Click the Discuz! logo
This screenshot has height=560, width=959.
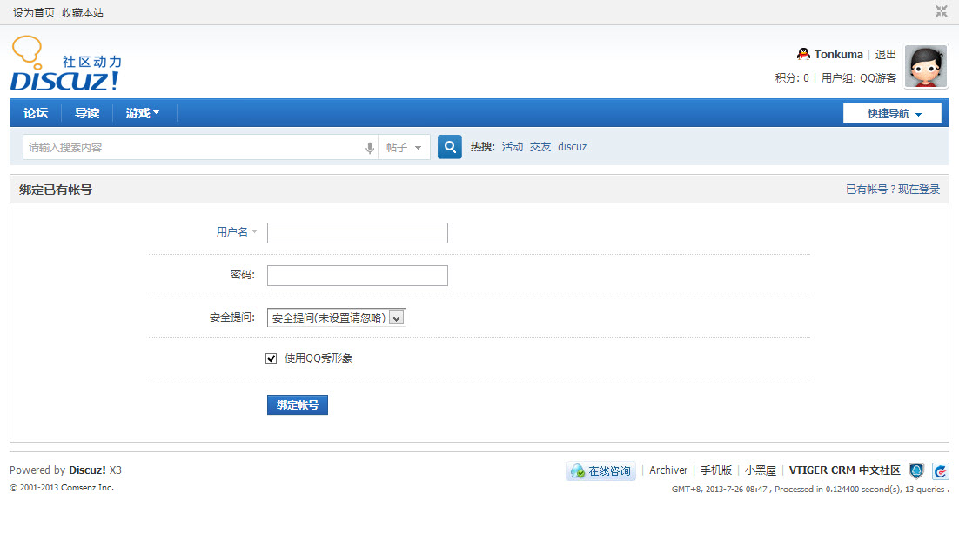(66, 63)
